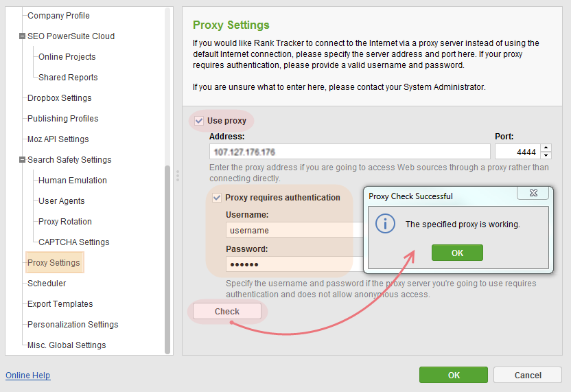This screenshot has height=392, width=571.
Task: Click the info icon in proxy dialog
Action: [x=385, y=223]
